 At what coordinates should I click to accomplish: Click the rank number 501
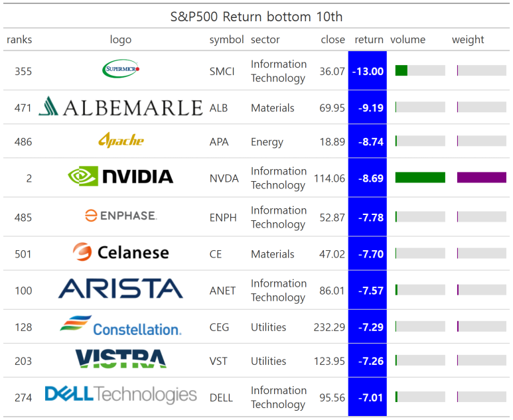point(23,254)
